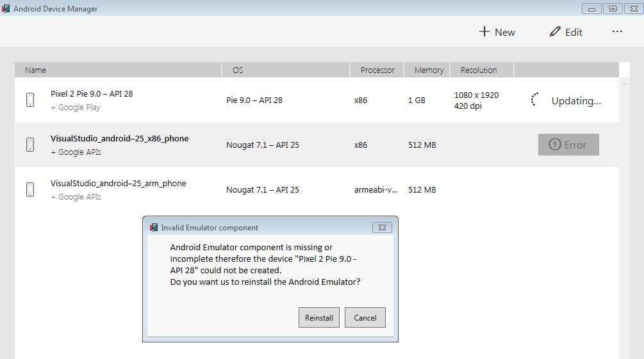
Task: Click the dialog title bar app icon
Action: coord(154,227)
